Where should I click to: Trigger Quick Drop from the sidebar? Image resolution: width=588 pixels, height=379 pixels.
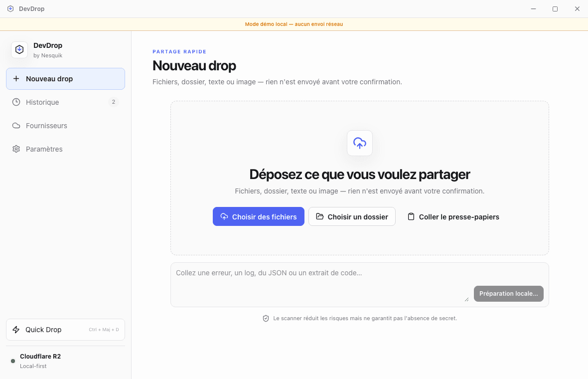[66, 330]
